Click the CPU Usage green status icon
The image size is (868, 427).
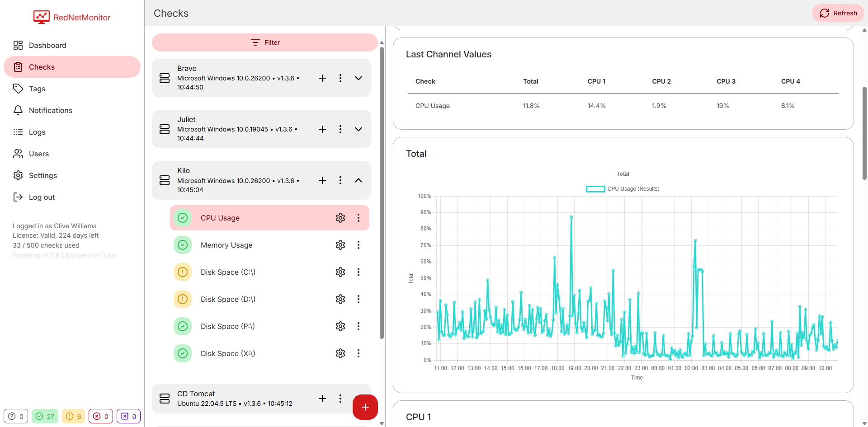click(x=183, y=218)
